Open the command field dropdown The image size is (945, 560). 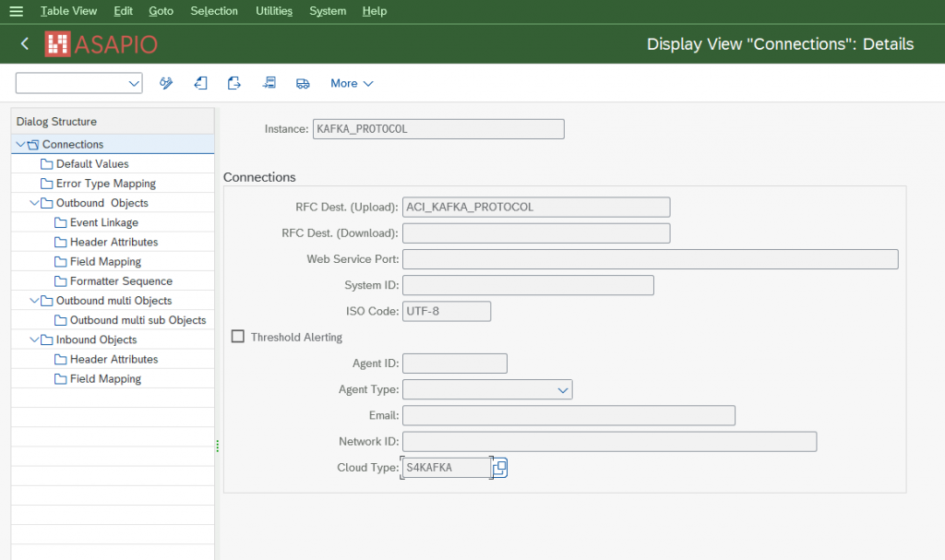[x=131, y=84]
